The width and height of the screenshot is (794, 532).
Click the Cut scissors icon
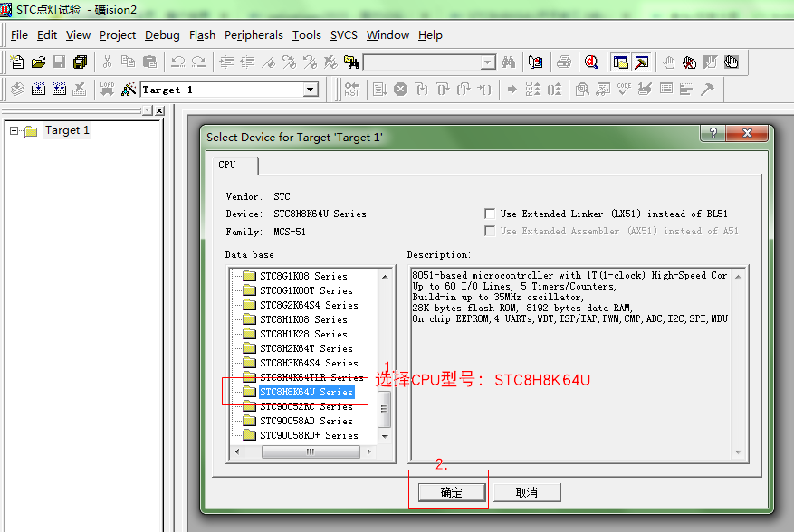tap(107, 62)
